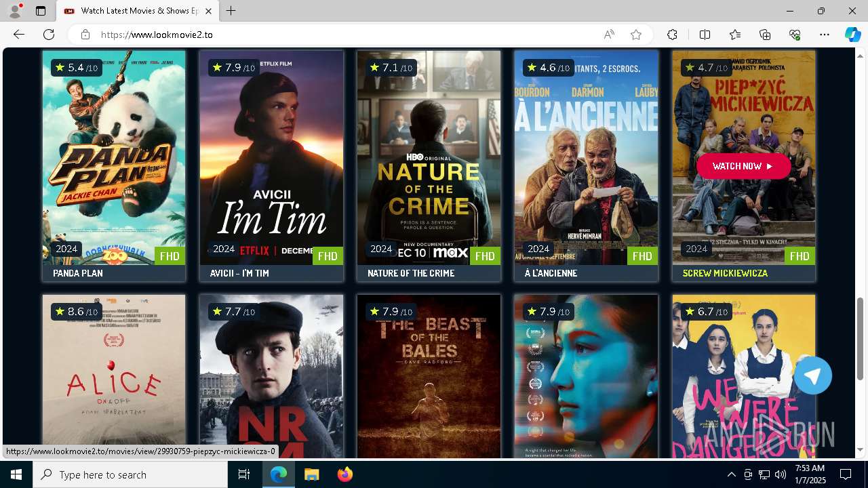Screen dimensions: 868x488
Task: Open the Read aloud feature
Action: [609, 35]
